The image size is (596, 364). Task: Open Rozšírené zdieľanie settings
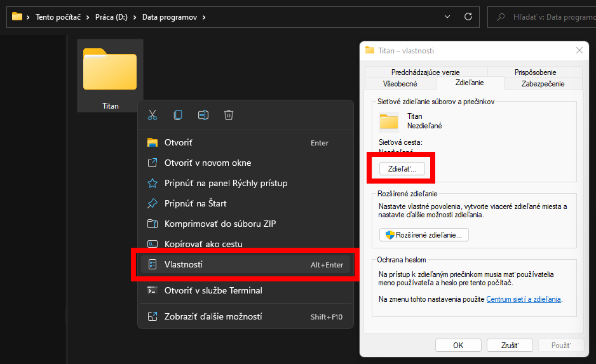(x=424, y=235)
